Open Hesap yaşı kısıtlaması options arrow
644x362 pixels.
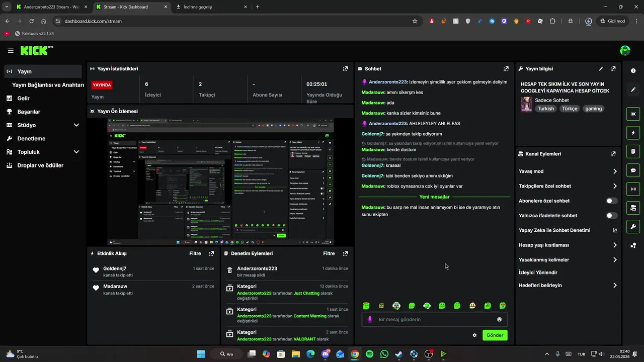(615, 245)
